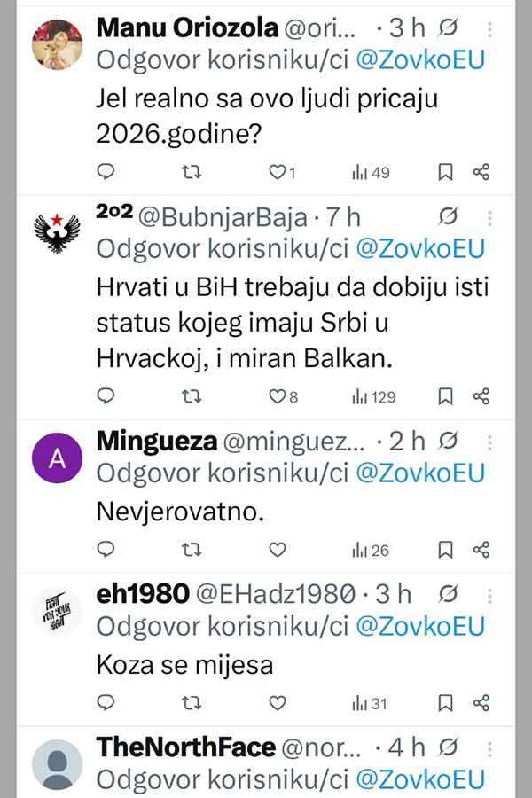Like Mingueza's "Nevjerovatno." tweet
Image resolution: width=532 pixels, height=798 pixels.
278,550
